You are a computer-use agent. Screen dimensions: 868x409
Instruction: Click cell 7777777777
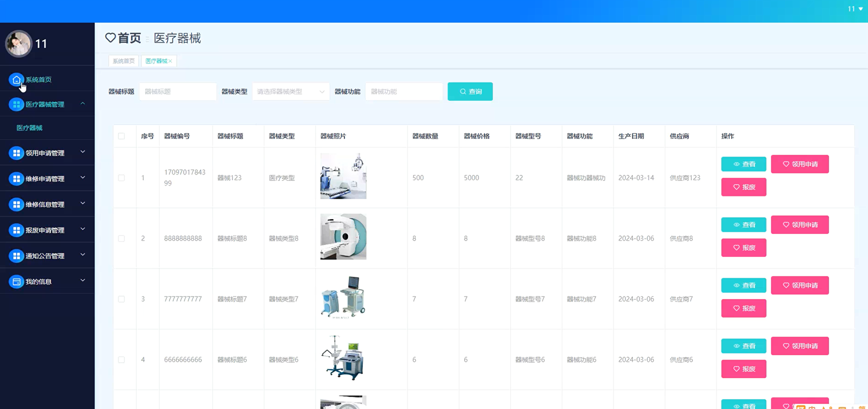[x=183, y=299]
